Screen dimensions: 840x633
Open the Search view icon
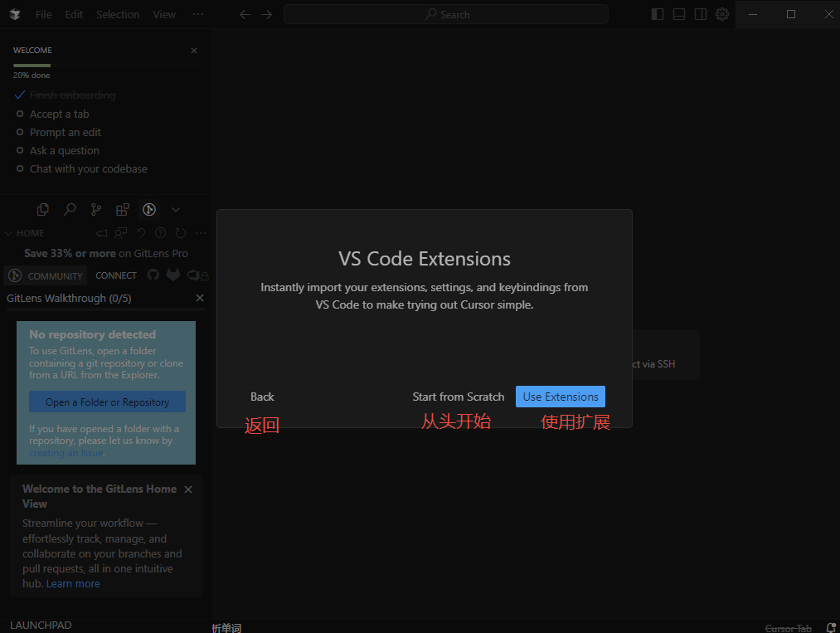coord(70,210)
